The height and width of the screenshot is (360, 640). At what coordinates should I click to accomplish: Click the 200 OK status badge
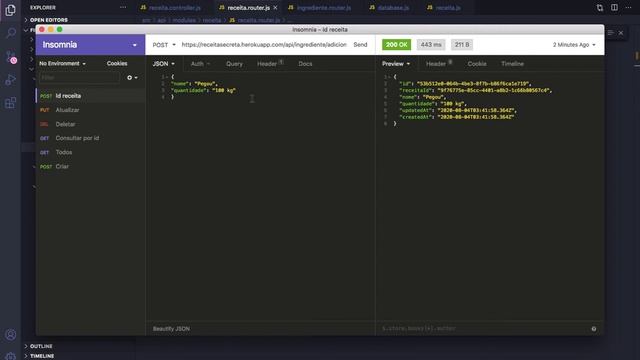[396, 45]
